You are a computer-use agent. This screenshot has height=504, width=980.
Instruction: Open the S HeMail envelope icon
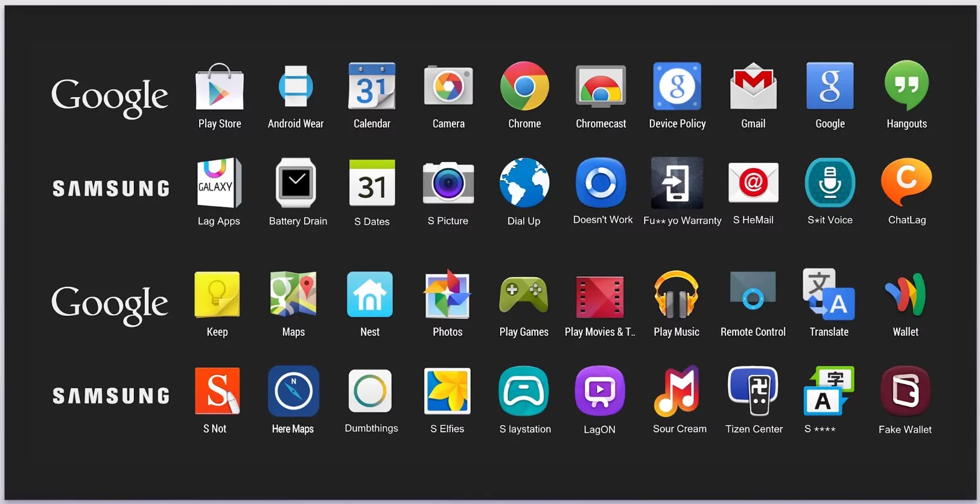[x=753, y=183]
